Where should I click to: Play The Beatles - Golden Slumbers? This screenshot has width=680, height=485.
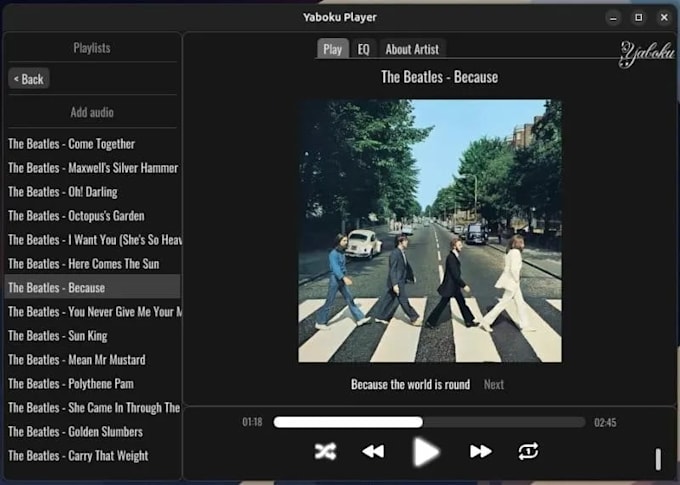click(x=93, y=432)
